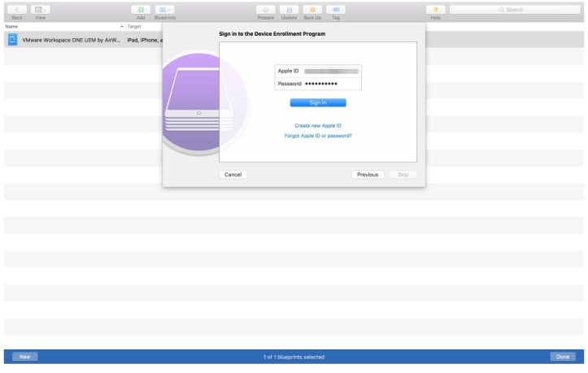Click the Sign In button

pos(318,102)
